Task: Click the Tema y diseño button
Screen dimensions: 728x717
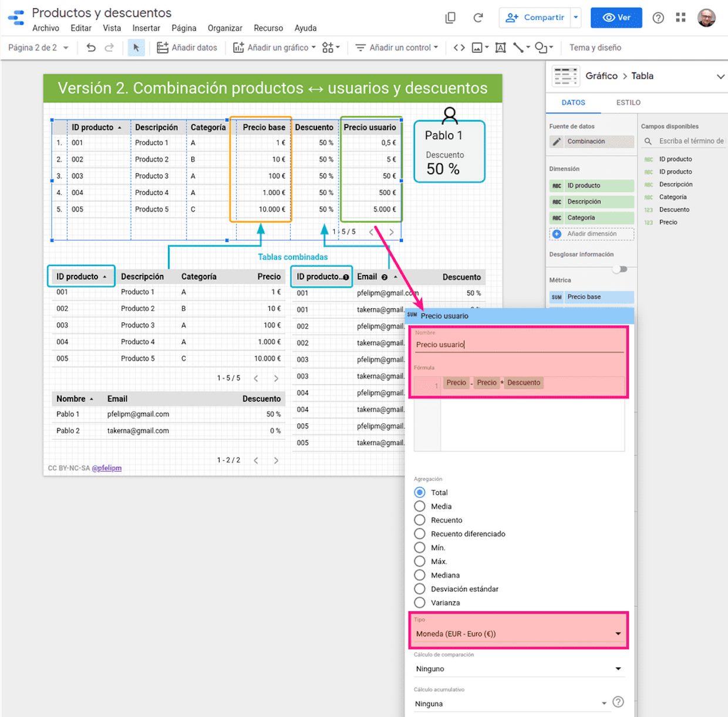Action: point(595,48)
